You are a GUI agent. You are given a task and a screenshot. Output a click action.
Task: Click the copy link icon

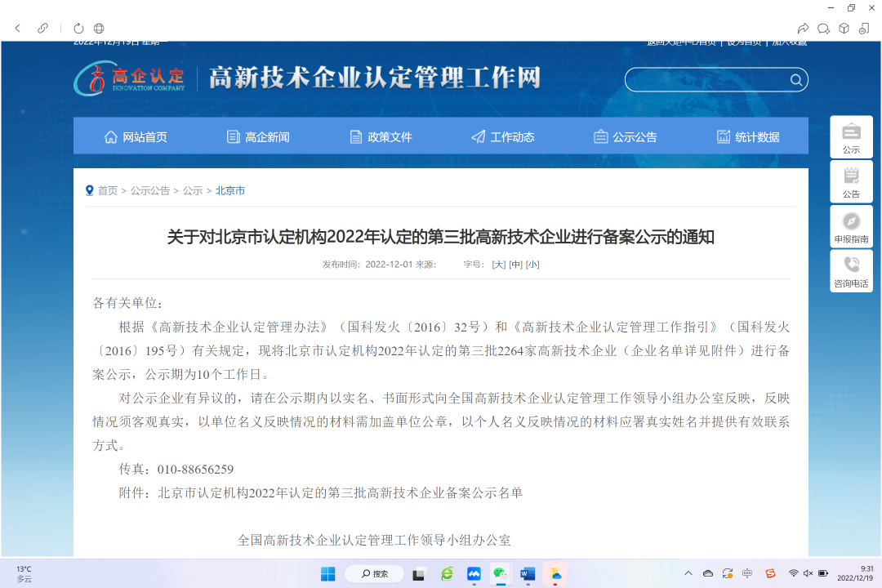(x=43, y=29)
